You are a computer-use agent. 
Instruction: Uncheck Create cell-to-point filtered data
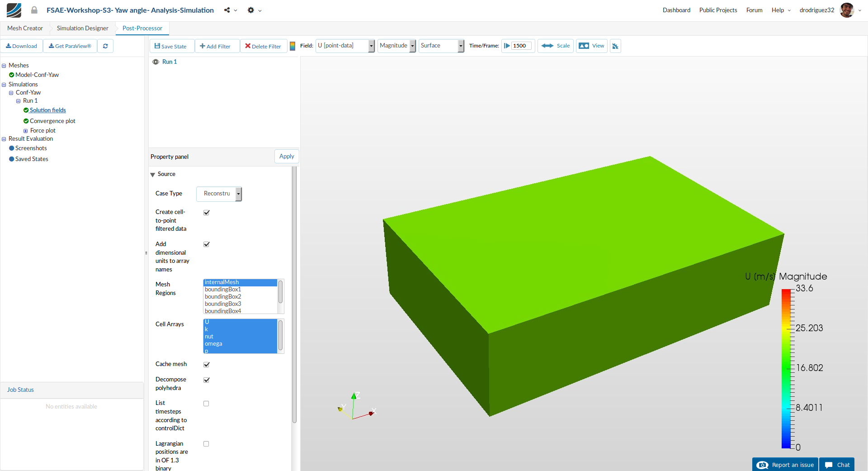coord(207,213)
